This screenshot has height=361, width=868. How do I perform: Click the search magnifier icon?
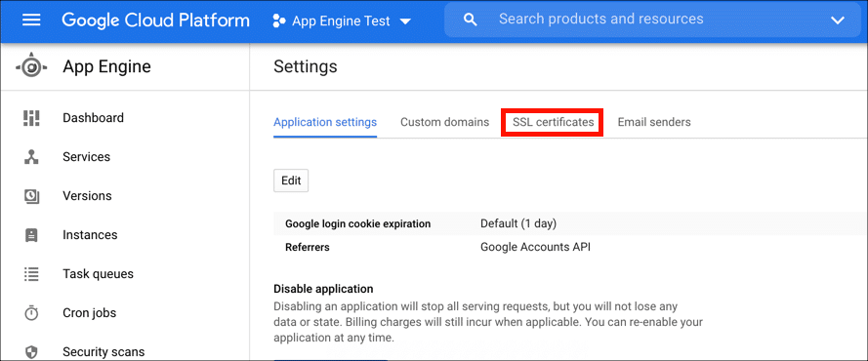pyautogui.click(x=470, y=20)
